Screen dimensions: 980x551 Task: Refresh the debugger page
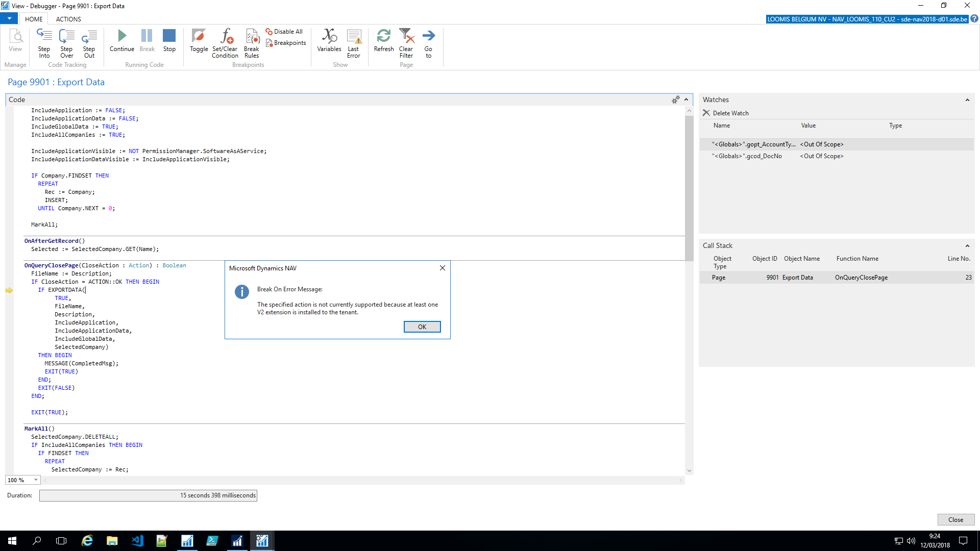pyautogui.click(x=383, y=41)
